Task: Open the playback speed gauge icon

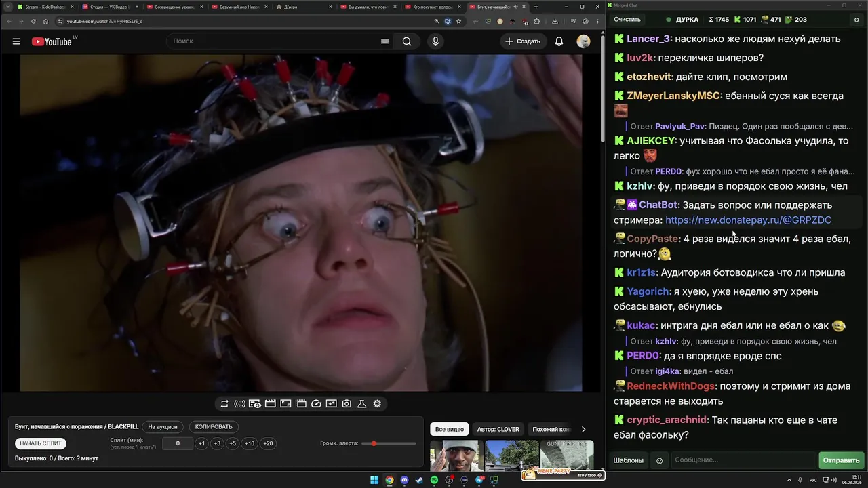Action: click(x=316, y=404)
